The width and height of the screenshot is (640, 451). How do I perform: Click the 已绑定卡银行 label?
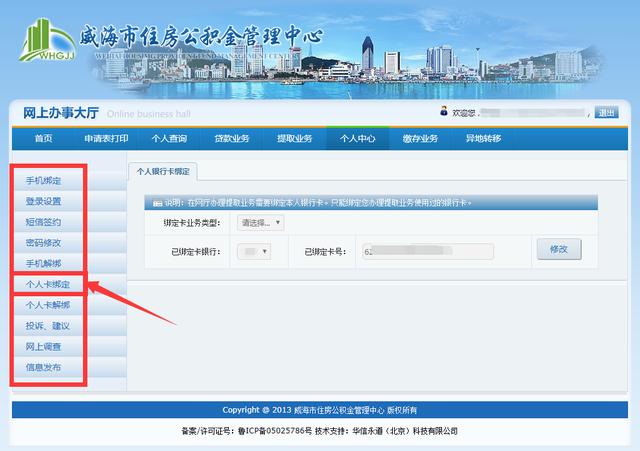point(196,252)
